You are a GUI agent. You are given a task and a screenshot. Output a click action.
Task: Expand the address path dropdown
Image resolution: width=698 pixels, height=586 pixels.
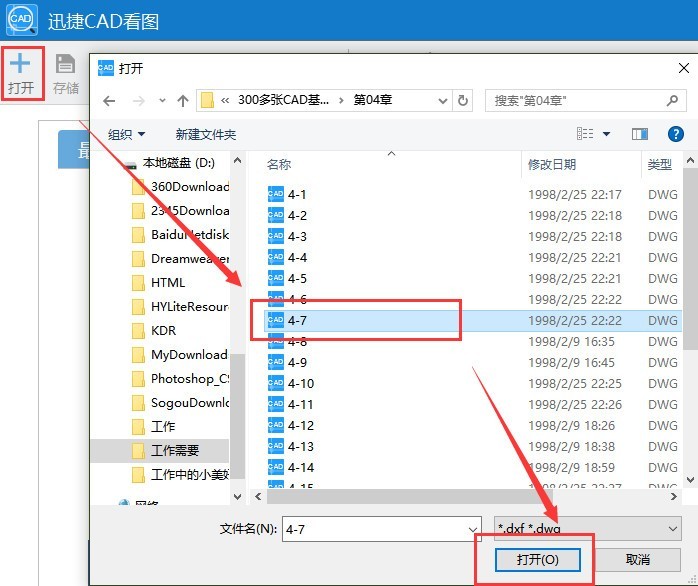443,101
